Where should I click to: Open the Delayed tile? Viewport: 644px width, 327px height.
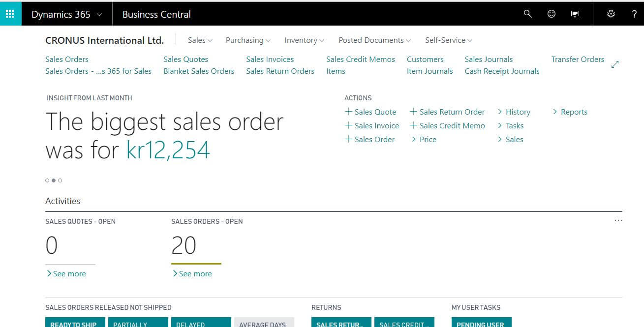pyautogui.click(x=201, y=322)
